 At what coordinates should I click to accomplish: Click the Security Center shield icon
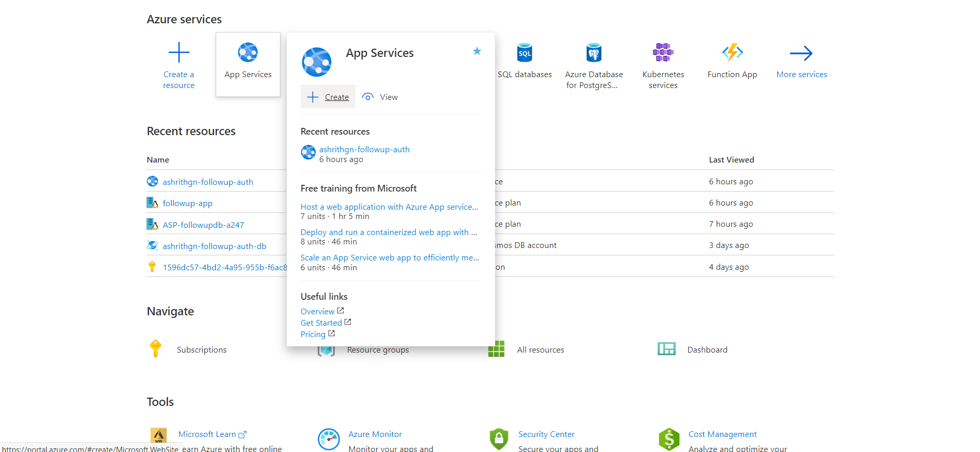(499, 439)
